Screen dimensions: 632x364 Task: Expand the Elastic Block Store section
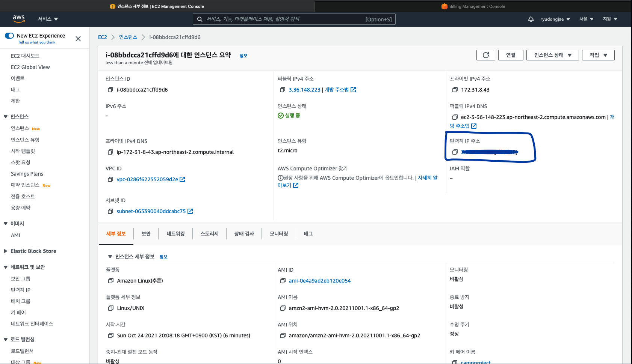tap(6, 251)
